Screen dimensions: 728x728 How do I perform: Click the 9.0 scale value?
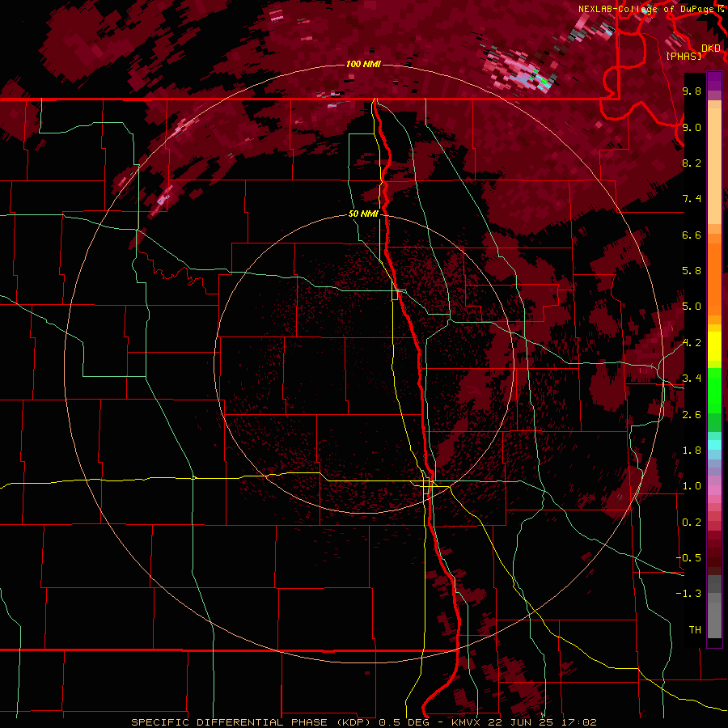point(692,127)
